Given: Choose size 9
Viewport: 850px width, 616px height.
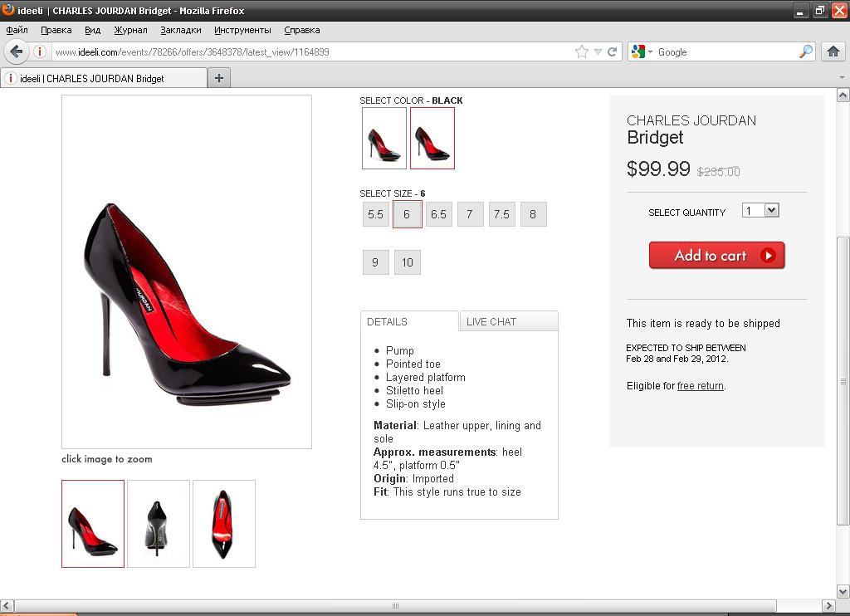Looking at the screenshot, I should [x=376, y=262].
